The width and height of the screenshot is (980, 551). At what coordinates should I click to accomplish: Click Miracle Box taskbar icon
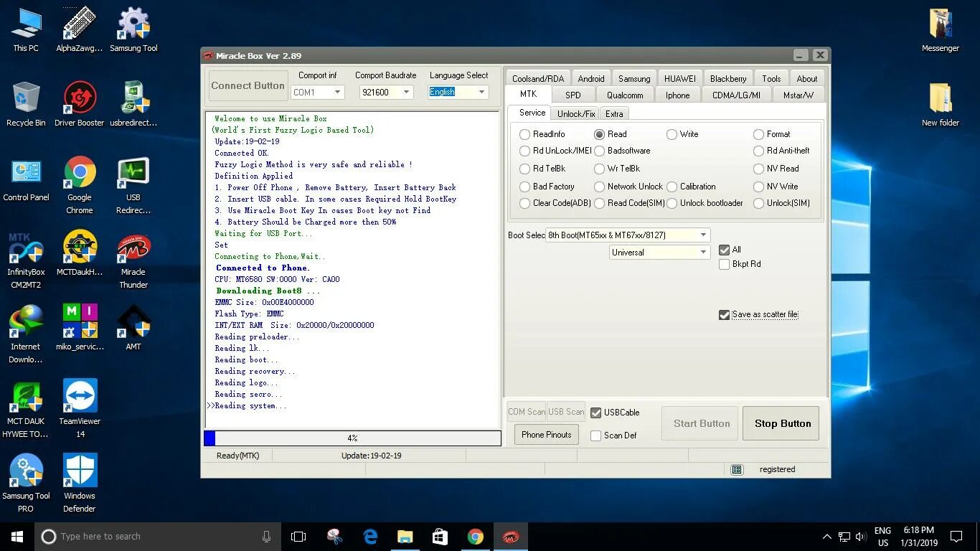[510, 536]
